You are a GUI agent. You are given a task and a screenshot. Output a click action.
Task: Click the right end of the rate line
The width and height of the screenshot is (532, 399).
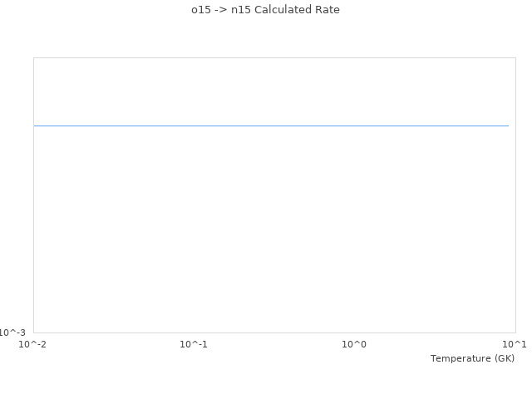pyautogui.click(x=507, y=126)
